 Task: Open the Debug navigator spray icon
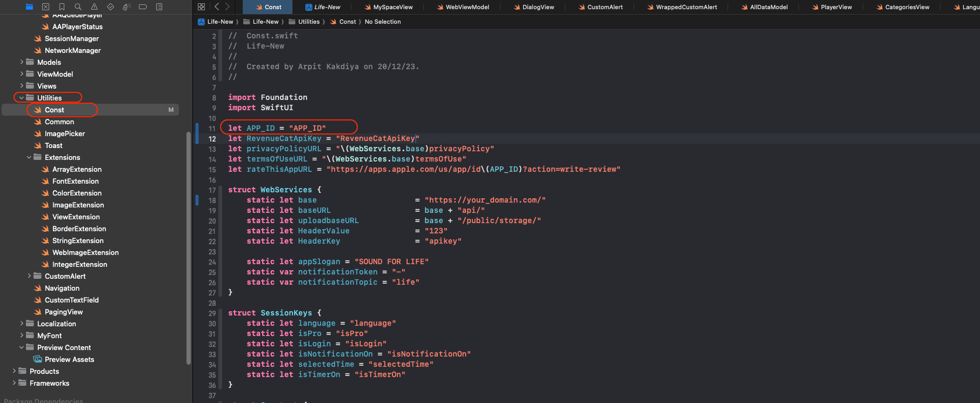126,6
